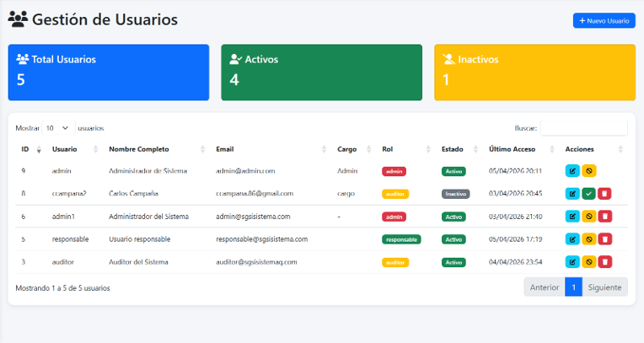Delete the responsable user
Viewport: 644px width, 343px height.
coord(605,239)
